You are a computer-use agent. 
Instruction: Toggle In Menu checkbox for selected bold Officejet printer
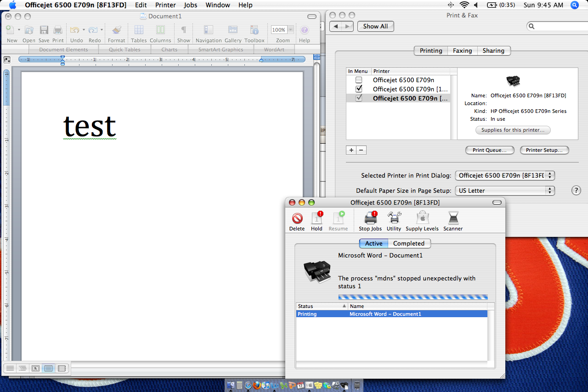pos(359,98)
